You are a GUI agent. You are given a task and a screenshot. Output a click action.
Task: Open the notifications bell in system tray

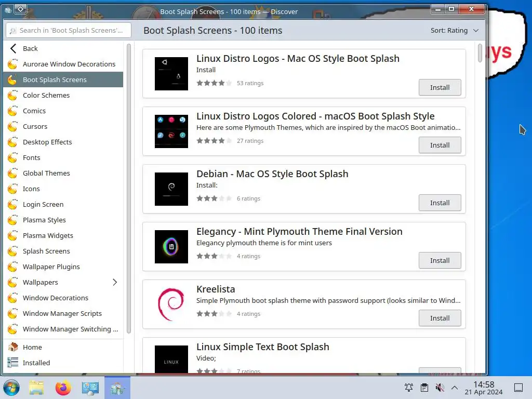(x=408, y=388)
